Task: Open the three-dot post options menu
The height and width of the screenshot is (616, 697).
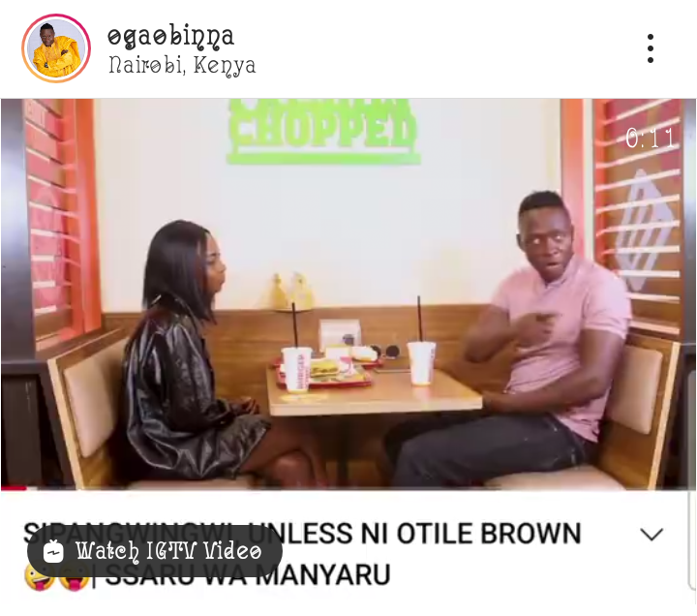Action: tap(650, 48)
